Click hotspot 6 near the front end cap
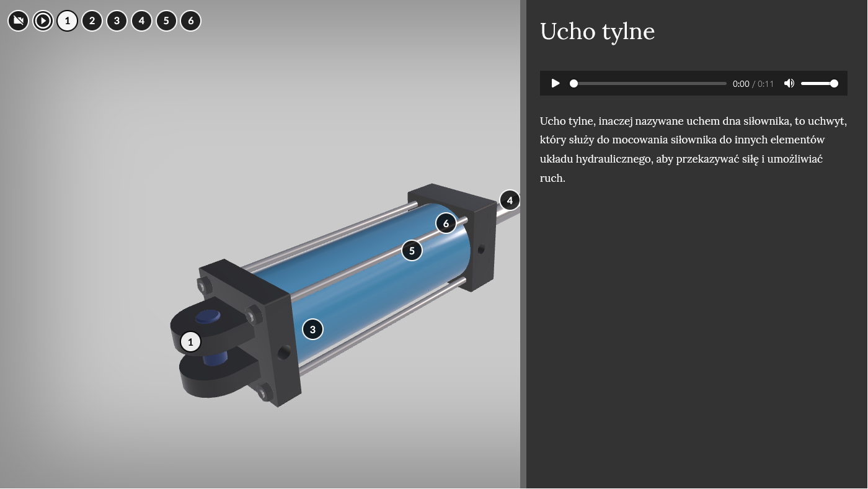Viewport: 868px width, 489px height. pos(446,223)
